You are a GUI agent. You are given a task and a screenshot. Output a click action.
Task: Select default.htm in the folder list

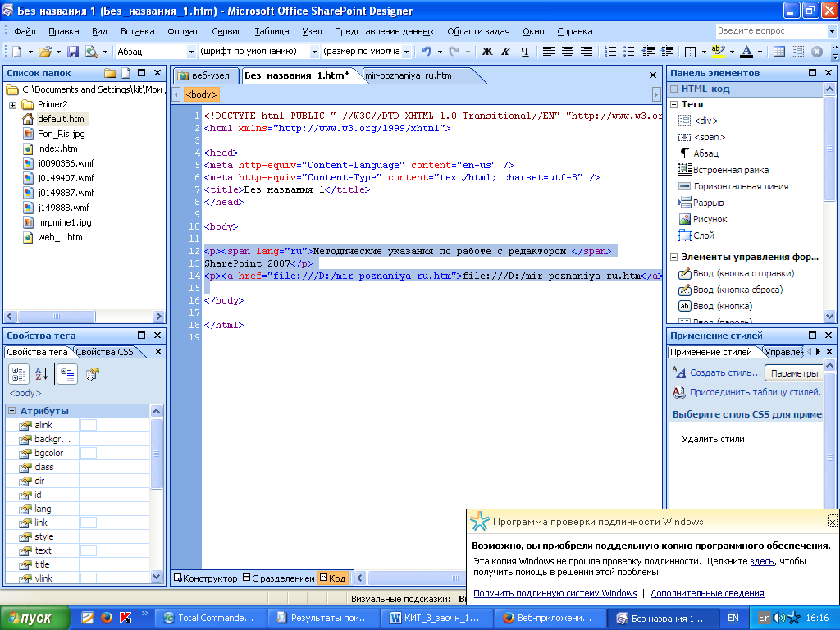click(x=61, y=119)
